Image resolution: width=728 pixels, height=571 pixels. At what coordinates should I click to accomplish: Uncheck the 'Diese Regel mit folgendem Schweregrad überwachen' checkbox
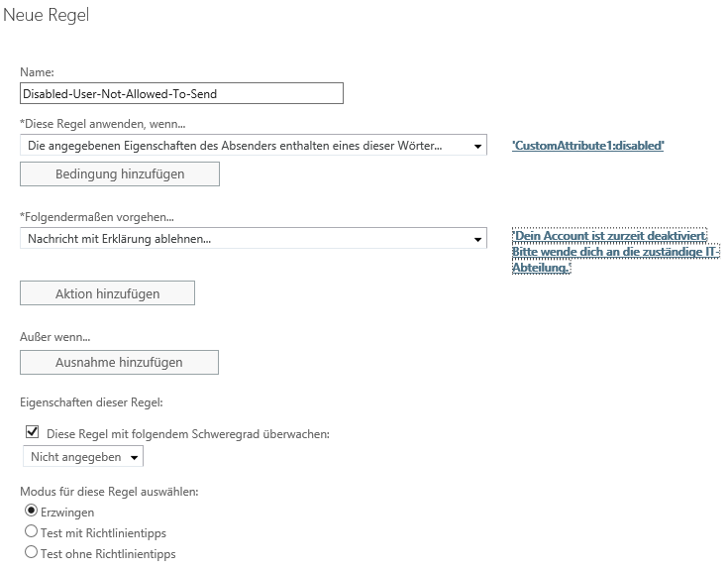click(32, 432)
